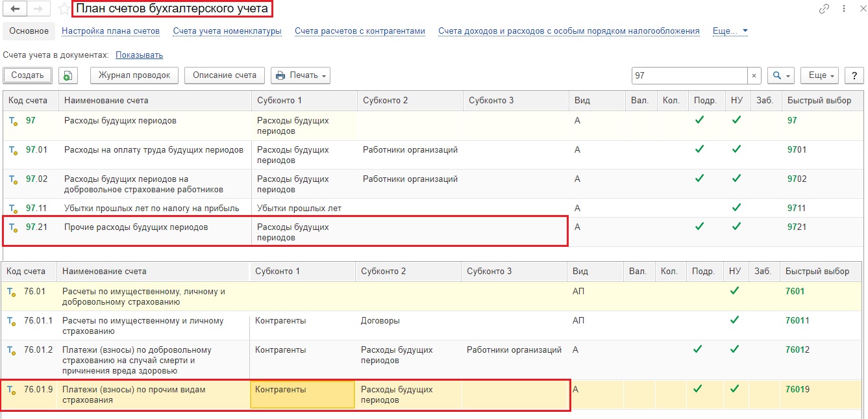Sort by the top Быстрый выбор column header
Screen dimensions: 868x419
823,101
